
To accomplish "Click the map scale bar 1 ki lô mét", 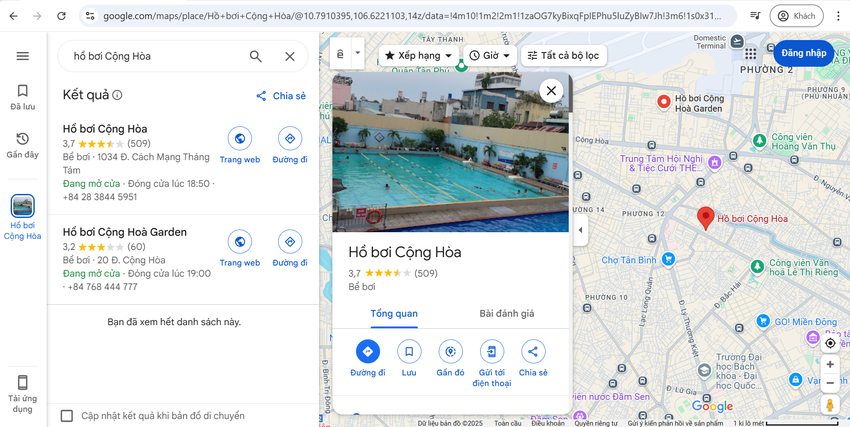I will 785,423.
